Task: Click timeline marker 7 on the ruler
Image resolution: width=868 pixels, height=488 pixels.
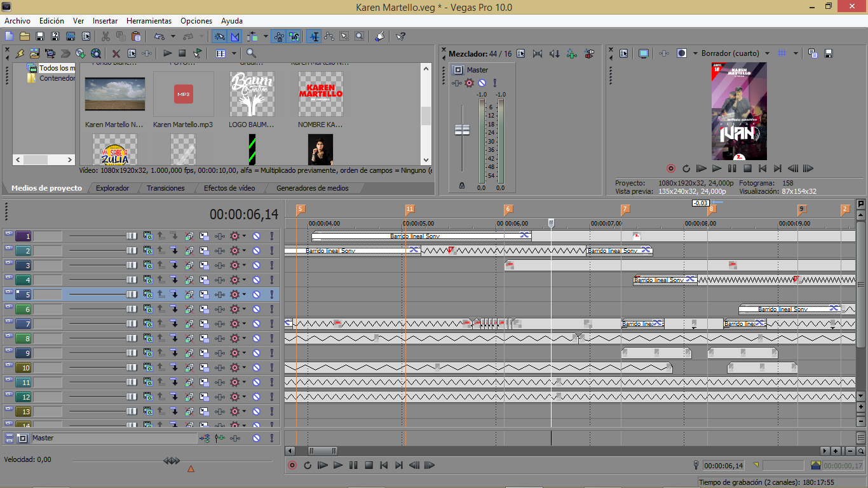Action: (625, 209)
